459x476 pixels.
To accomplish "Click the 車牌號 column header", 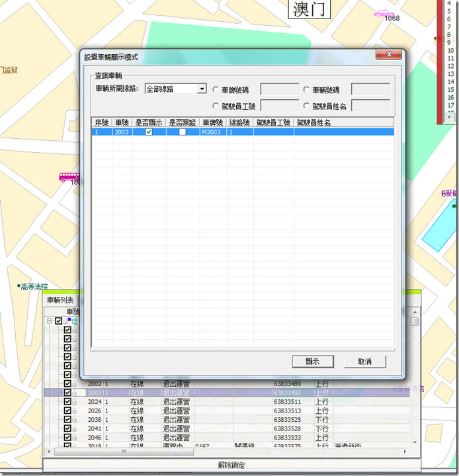I will [213, 123].
